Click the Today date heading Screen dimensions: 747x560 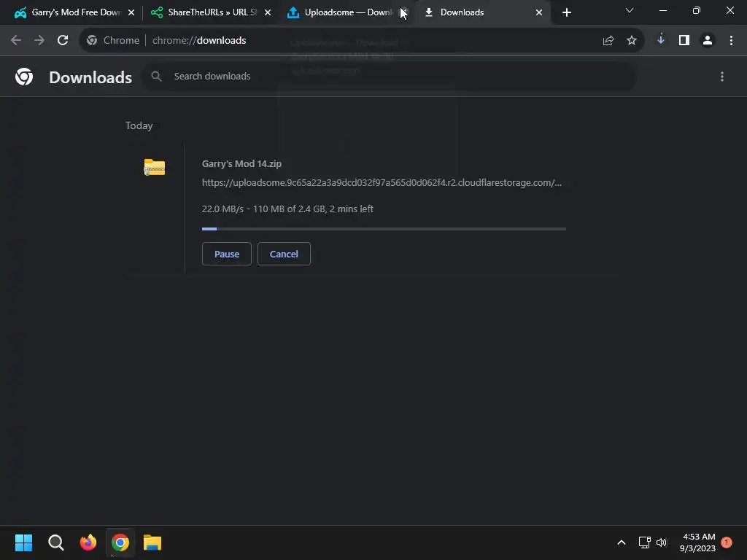[x=139, y=125]
